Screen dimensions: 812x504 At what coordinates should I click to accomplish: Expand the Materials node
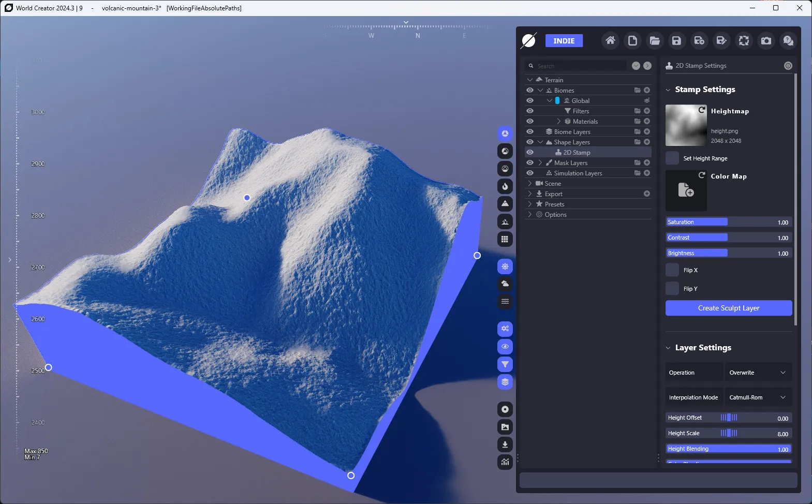coord(559,121)
